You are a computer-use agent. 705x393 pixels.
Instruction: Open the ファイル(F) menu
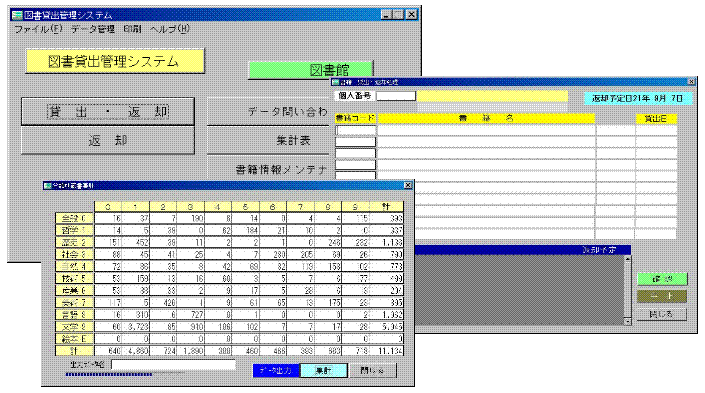pyautogui.click(x=38, y=29)
